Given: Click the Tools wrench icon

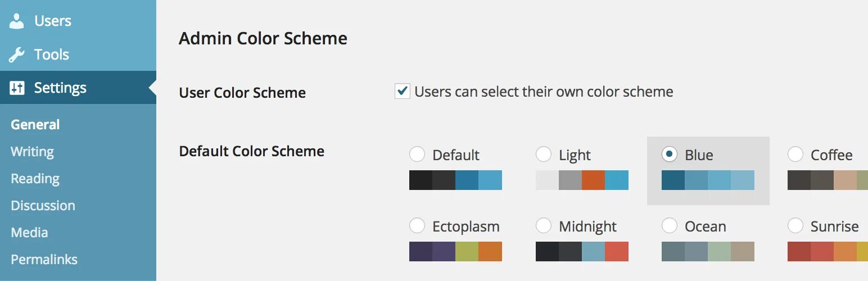Looking at the screenshot, I should (x=17, y=55).
